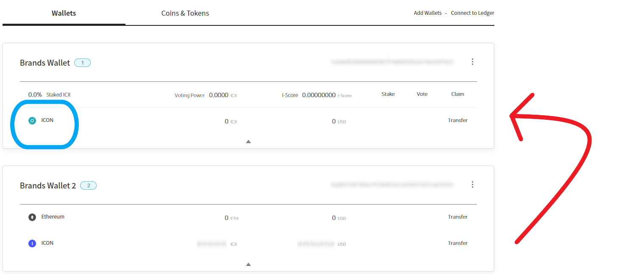Click the coin count badge next to Brands Wallet
This screenshot has width=644, height=274.
coord(83,63)
